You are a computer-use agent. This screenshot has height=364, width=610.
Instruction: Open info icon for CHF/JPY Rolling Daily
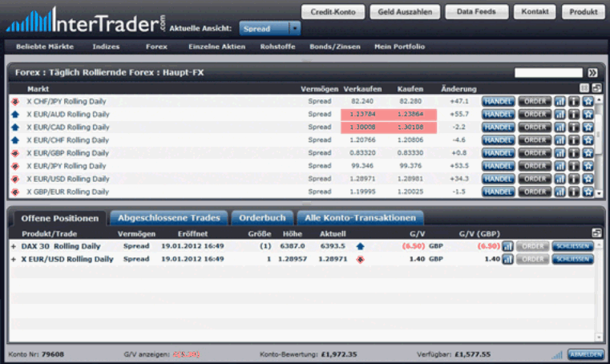coord(574,102)
